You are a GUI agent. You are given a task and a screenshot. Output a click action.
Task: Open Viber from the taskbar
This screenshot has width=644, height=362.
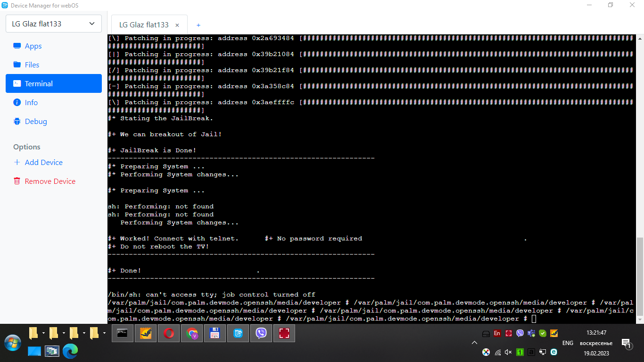[x=261, y=334]
